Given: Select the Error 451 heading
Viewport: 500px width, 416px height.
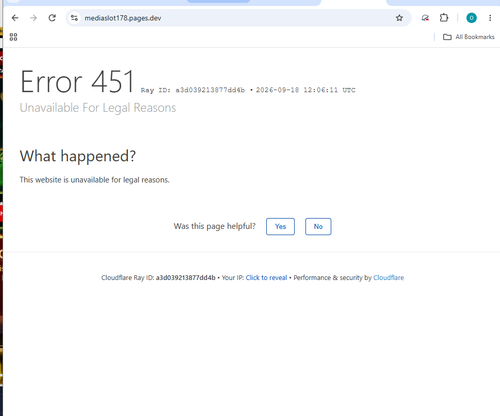Looking at the screenshot, I should 77,82.
